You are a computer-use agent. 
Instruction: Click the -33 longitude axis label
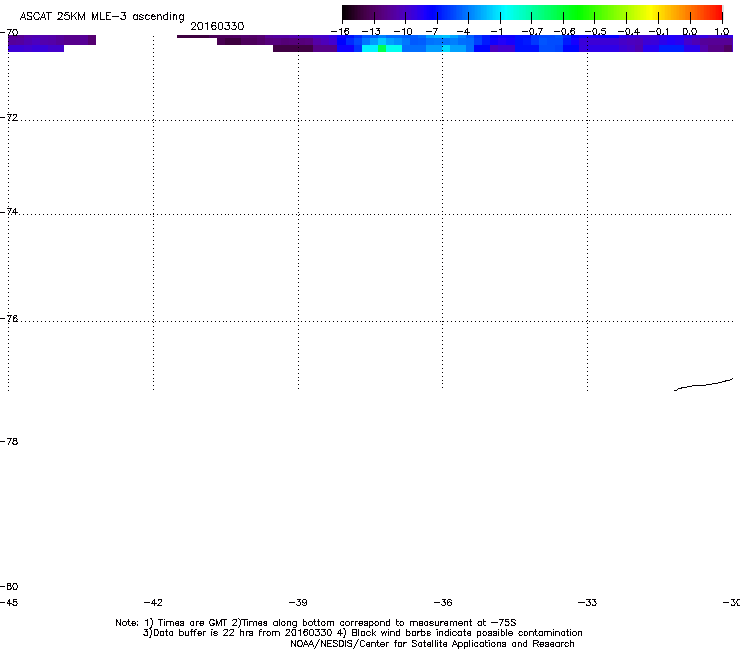pyautogui.click(x=587, y=602)
